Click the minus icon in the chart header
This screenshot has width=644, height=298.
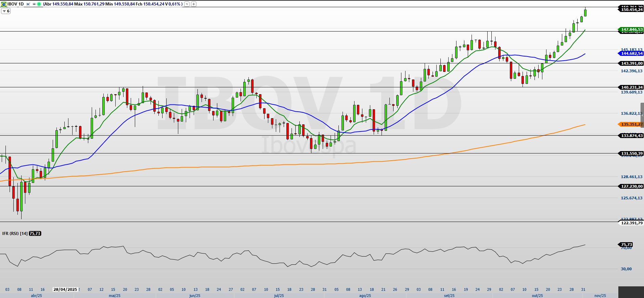(34, 4)
